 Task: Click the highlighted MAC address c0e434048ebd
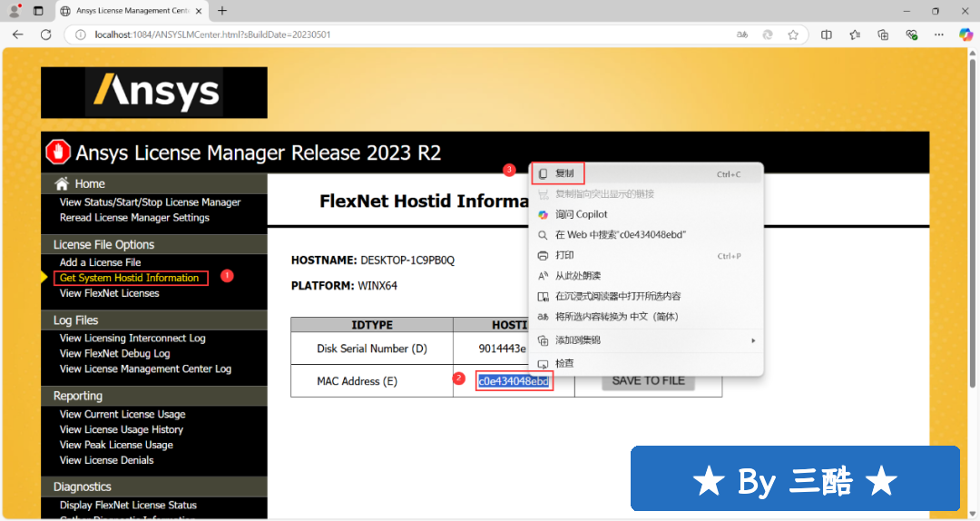(x=514, y=381)
